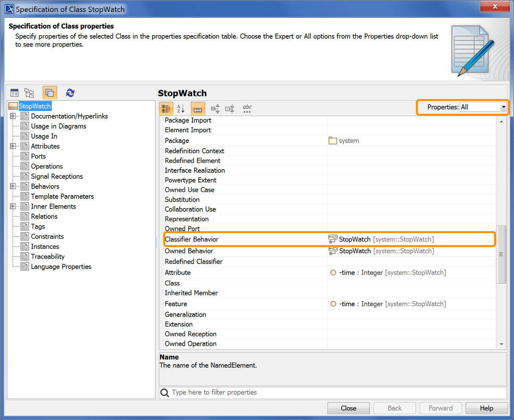Click the table view icon above the tree
The height and width of the screenshot is (420, 514).
14,93
